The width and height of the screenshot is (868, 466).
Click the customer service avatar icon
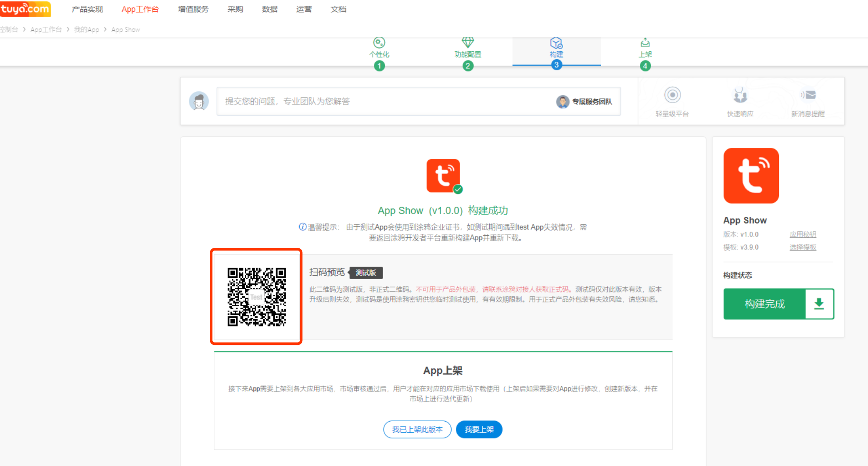(x=199, y=101)
